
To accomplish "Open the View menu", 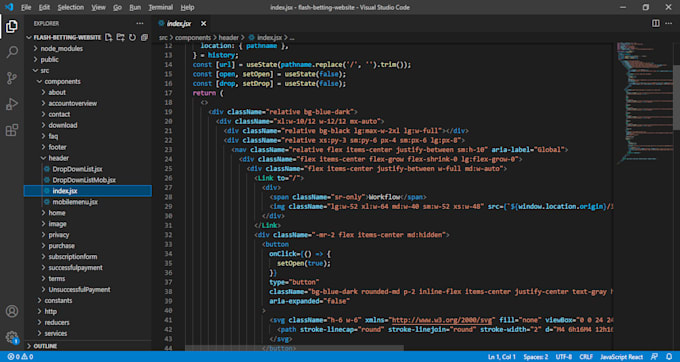I will pos(98,7).
